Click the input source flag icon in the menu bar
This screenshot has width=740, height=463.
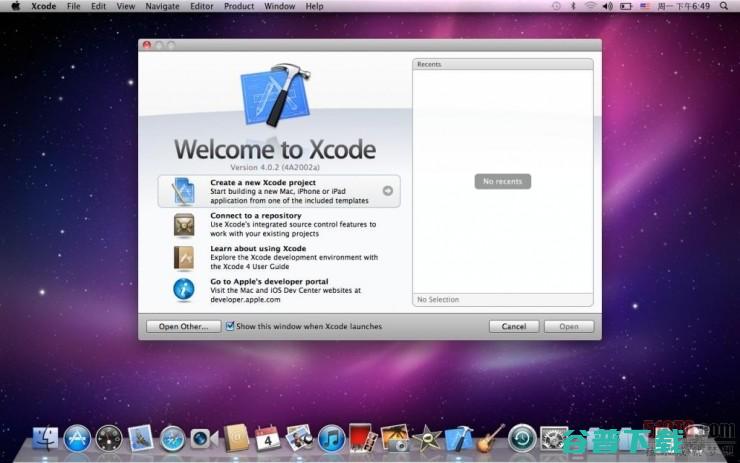[x=645, y=6]
